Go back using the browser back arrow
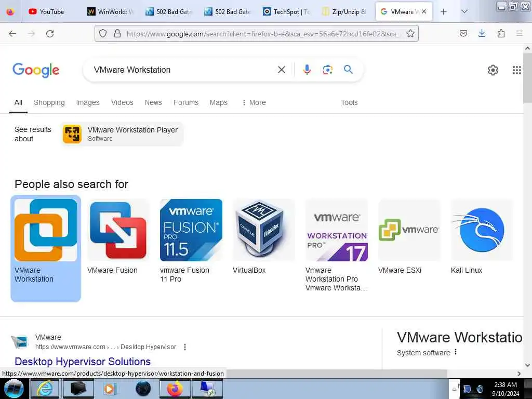Image resolution: width=532 pixels, height=399 pixels. 12,34
